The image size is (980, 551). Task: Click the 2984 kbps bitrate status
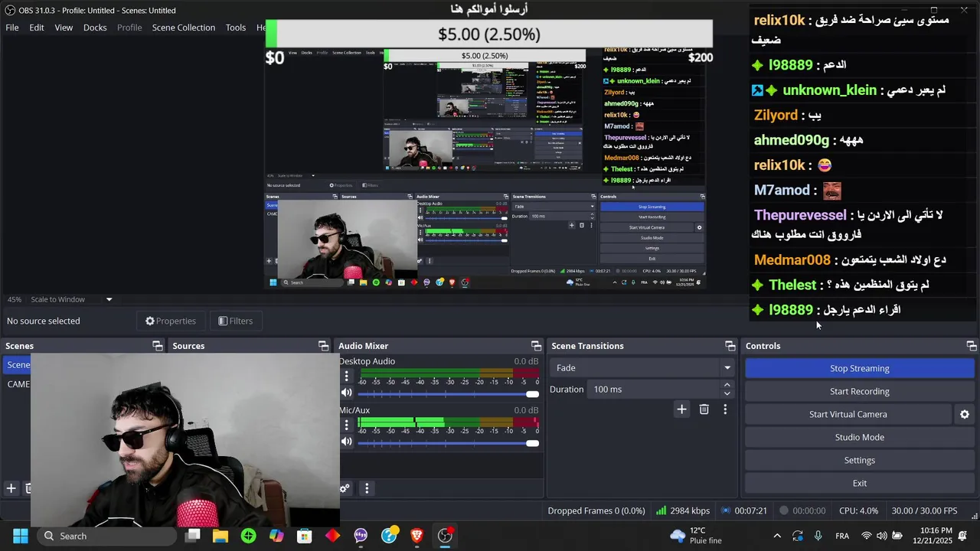pyautogui.click(x=683, y=510)
